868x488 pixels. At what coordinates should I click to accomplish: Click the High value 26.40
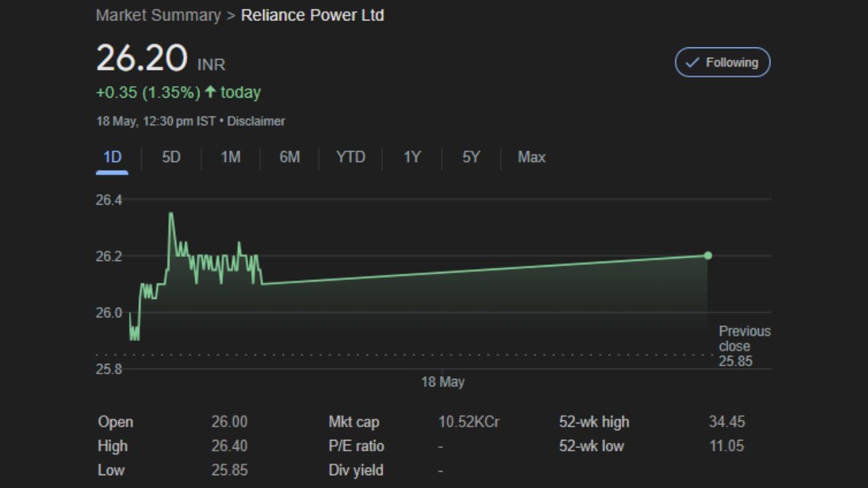click(229, 446)
